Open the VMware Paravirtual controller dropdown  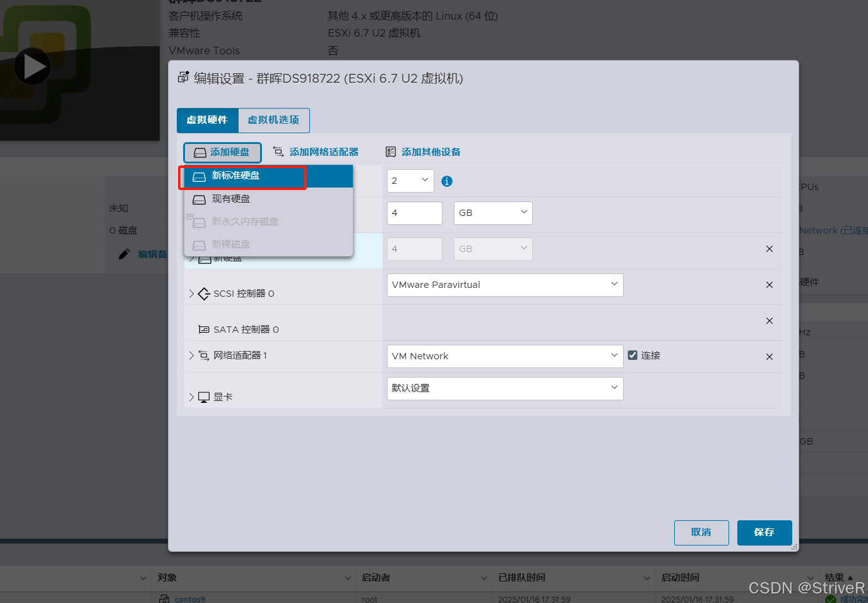tap(505, 285)
